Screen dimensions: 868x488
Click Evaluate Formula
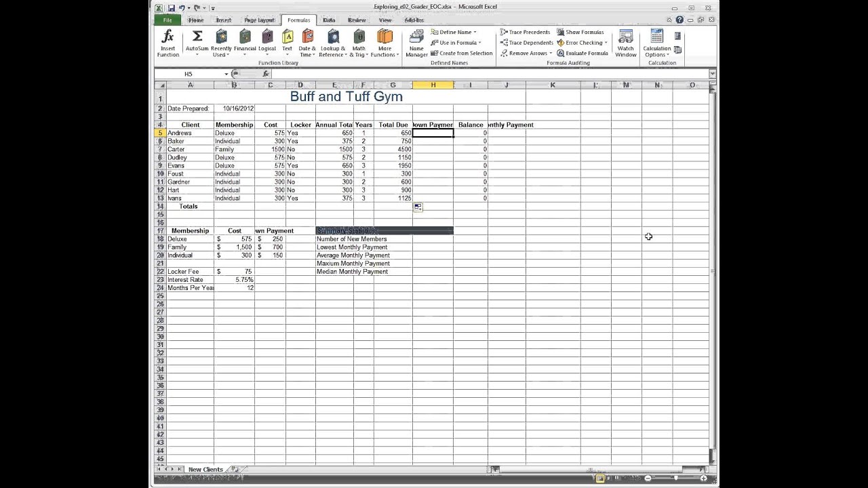583,54
